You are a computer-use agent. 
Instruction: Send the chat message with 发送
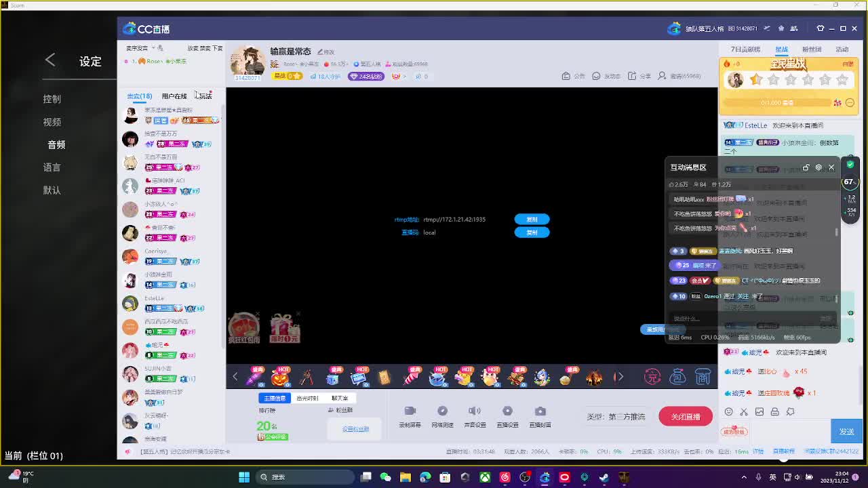click(x=846, y=432)
